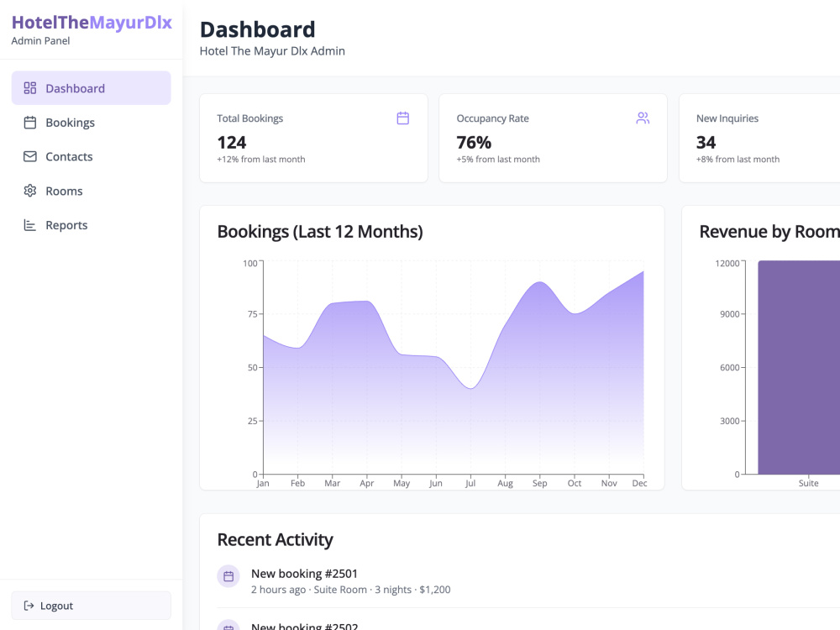Image resolution: width=840 pixels, height=630 pixels.
Task: Click the '76%' occupancy value
Action: 474,143
